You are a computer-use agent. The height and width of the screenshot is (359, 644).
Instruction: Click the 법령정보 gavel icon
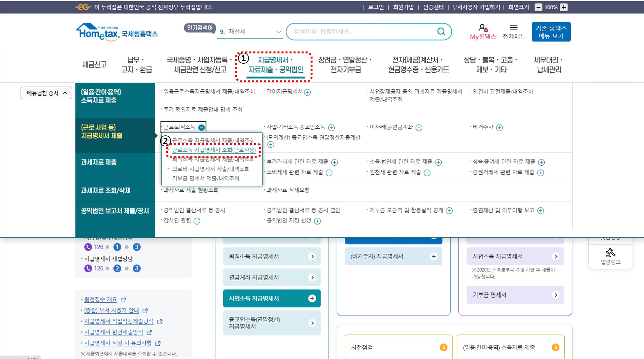click(610, 253)
